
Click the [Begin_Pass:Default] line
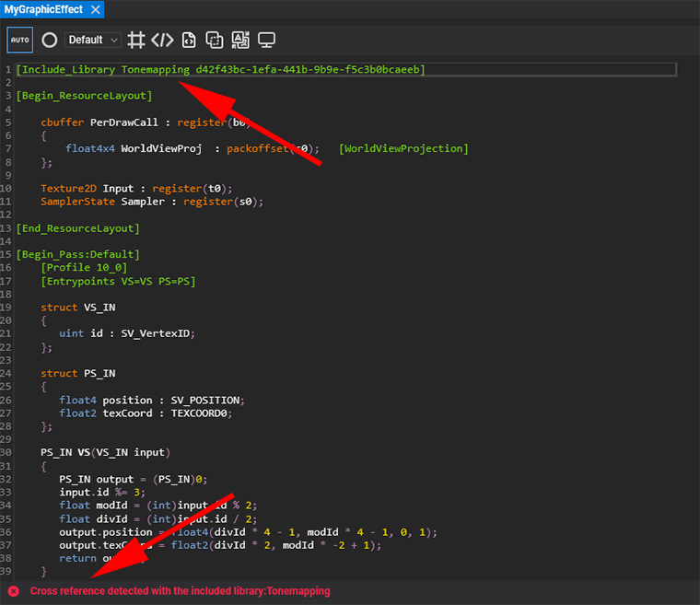77,254
